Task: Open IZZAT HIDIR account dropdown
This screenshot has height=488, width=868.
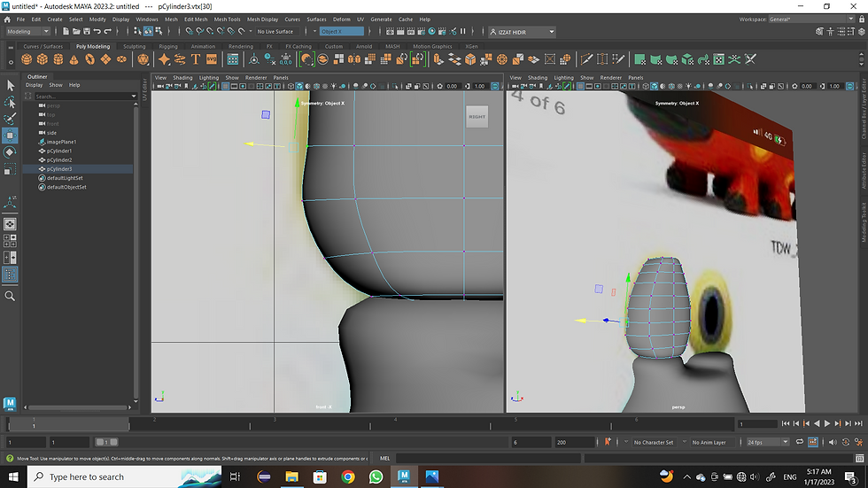Action: 522,32
